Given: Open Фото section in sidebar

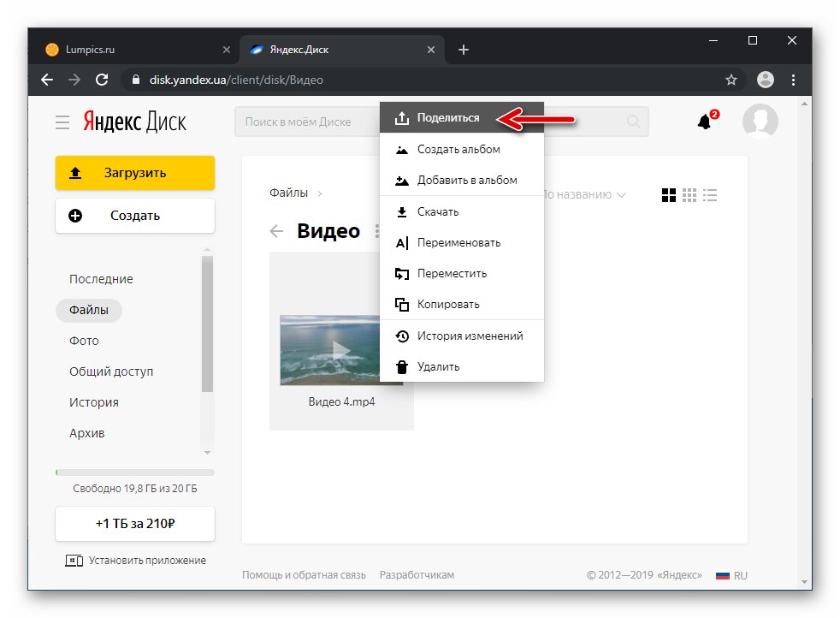Looking at the screenshot, I should click(84, 341).
